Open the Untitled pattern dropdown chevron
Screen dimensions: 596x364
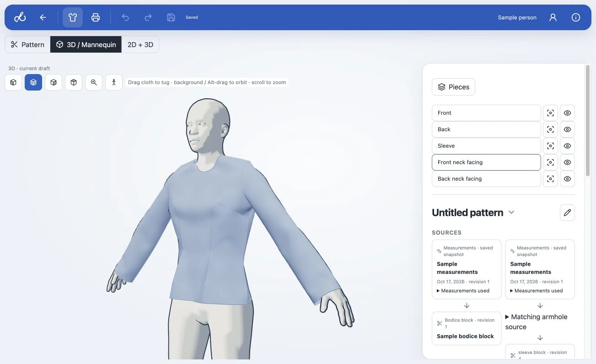[x=512, y=212]
